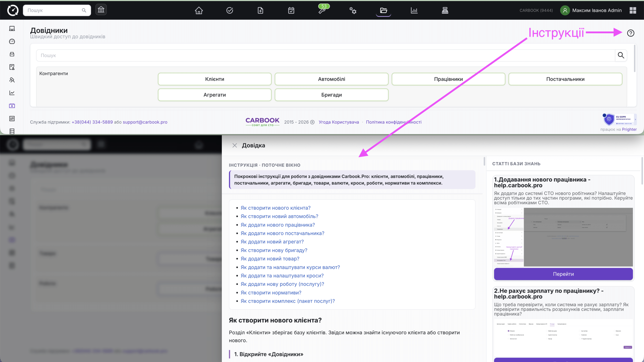This screenshot has width=644, height=362.
Task: Close the Довідка help panel
Action: [x=234, y=145]
